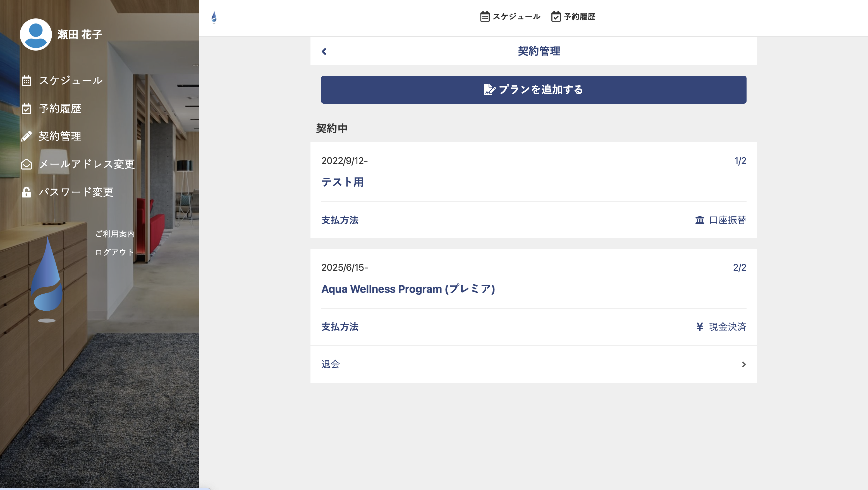
Task: Open スケジュール in the sidebar menu
Action: (71, 81)
